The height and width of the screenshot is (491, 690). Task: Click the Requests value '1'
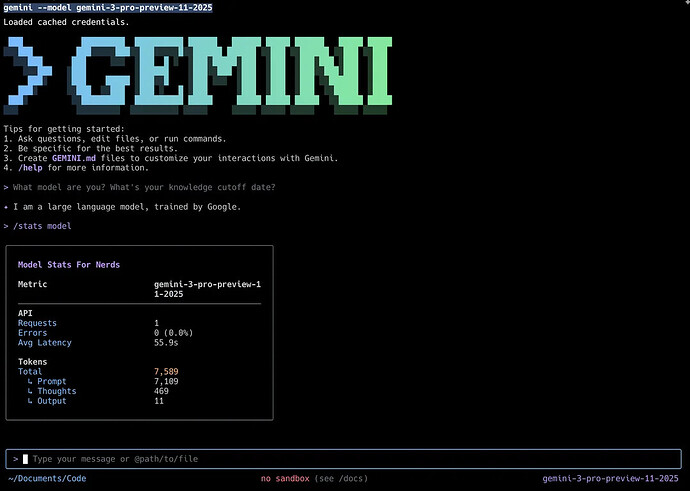(156, 323)
